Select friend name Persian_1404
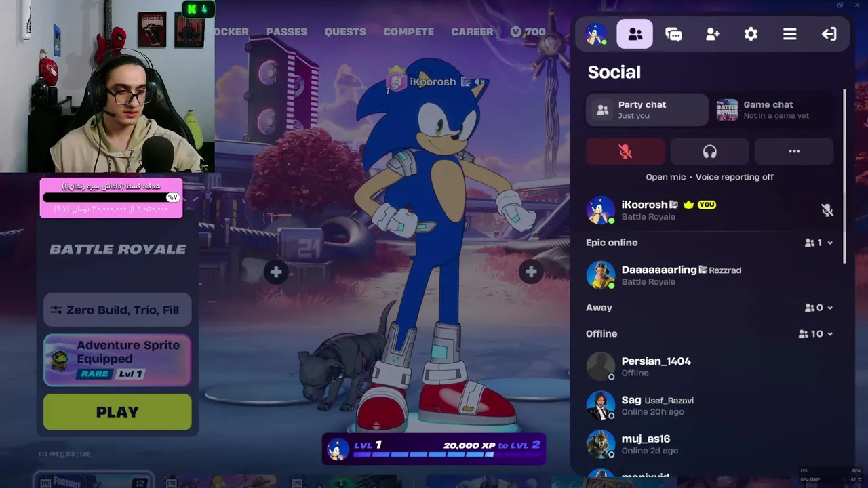 (x=656, y=361)
